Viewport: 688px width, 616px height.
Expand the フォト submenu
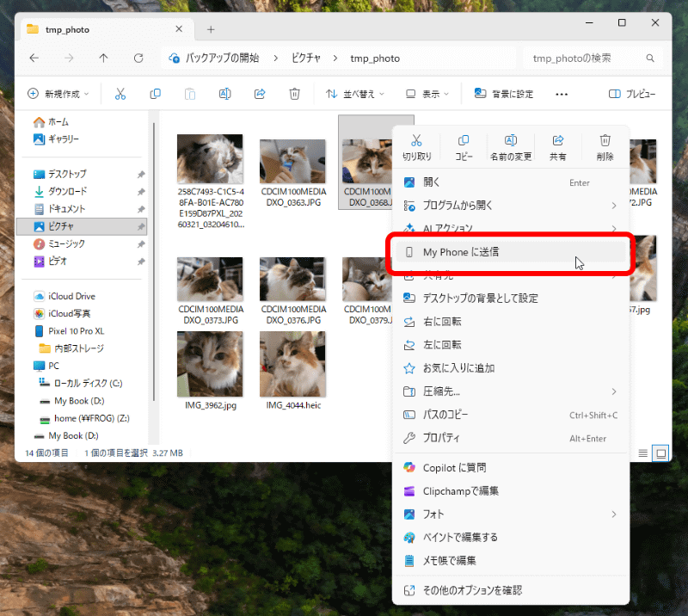(614, 514)
